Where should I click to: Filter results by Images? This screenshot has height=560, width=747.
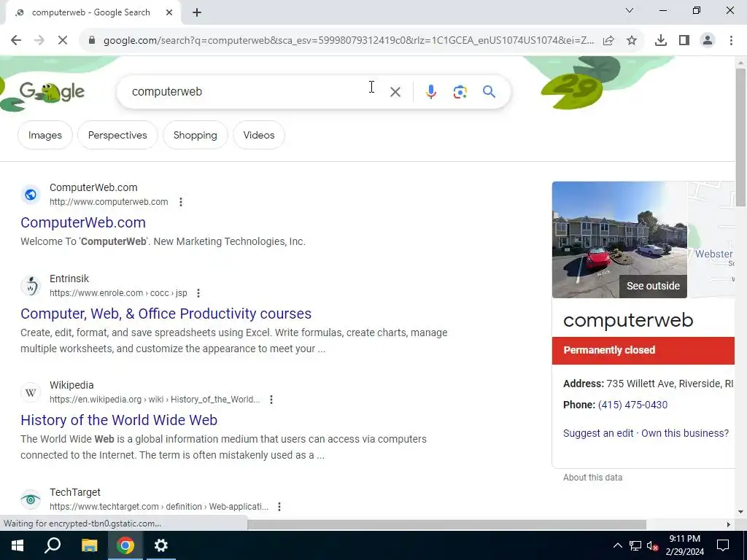tap(45, 135)
